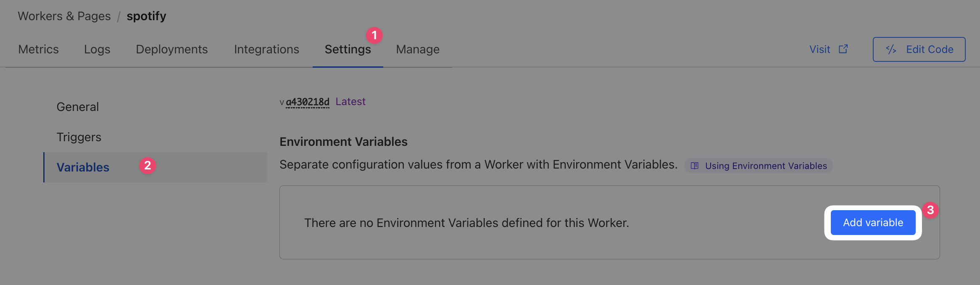Switch to the Manage tab
This screenshot has height=285, width=980.
coord(418,50)
